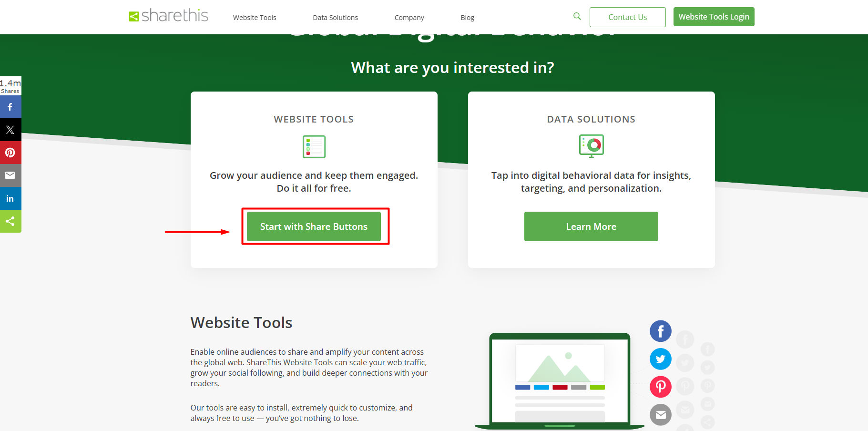Viewport: 868px width, 431px height.
Task: Click the Contact Us button
Action: pyautogui.click(x=627, y=17)
